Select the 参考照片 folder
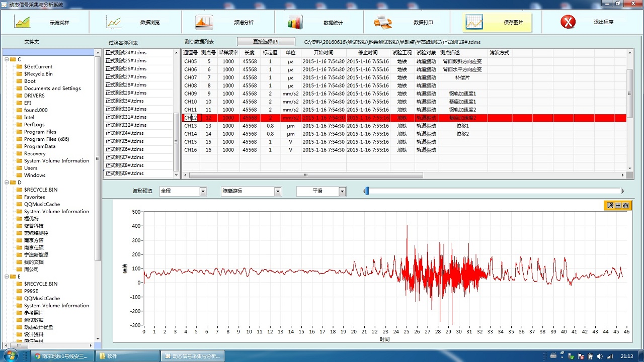The image size is (644, 362). [34, 313]
